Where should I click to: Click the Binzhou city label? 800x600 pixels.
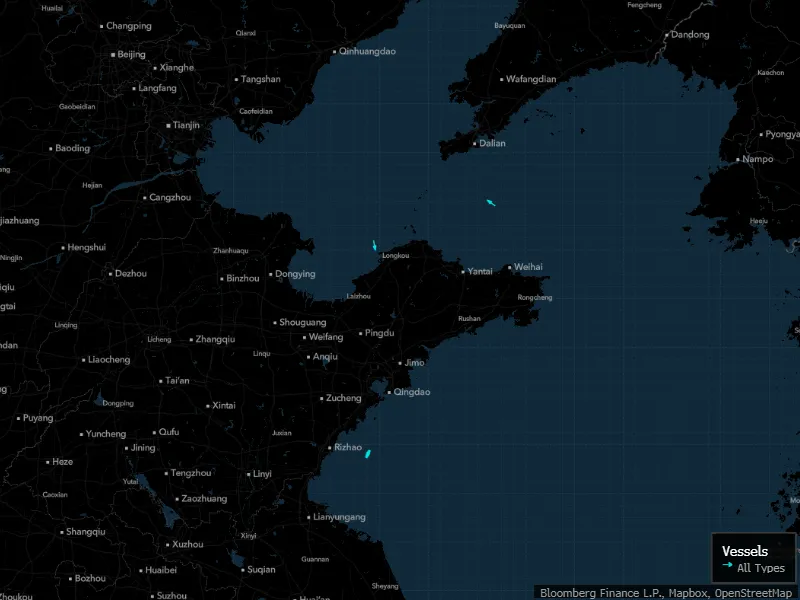(243, 279)
